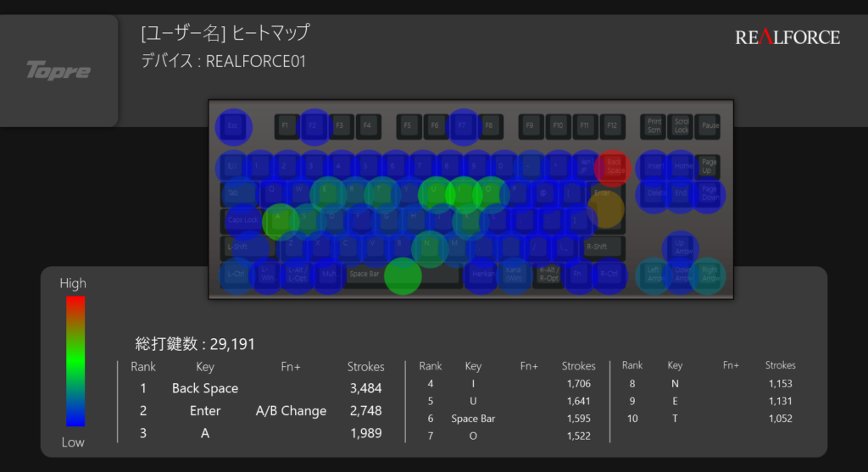Select the green A key
The height and width of the screenshot is (472, 868).
pyautogui.click(x=280, y=221)
